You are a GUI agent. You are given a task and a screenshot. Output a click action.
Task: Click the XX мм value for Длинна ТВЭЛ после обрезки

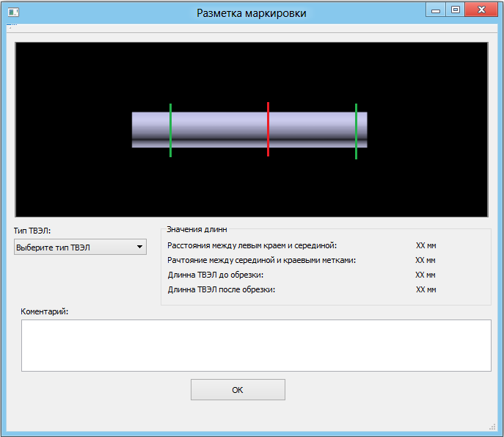[x=426, y=289]
